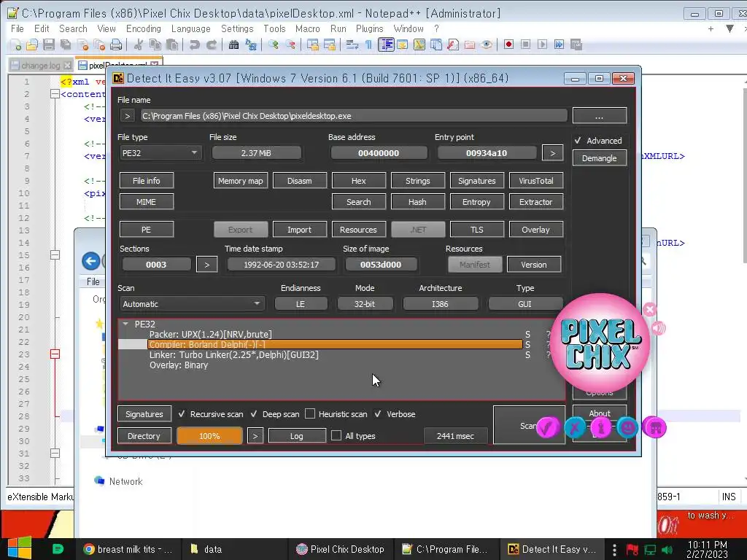Click the Play macro icon in Notepad++

pyautogui.click(x=542, y=44)
